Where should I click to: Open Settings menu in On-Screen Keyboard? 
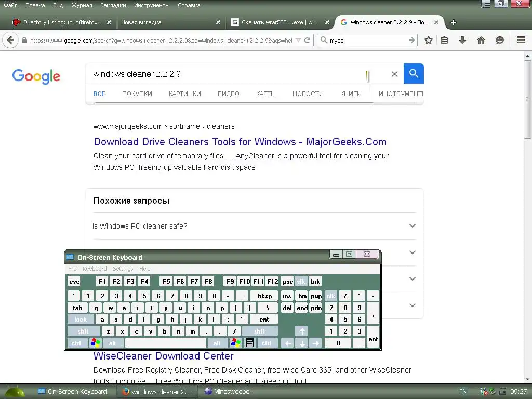(x=123, y=269)
